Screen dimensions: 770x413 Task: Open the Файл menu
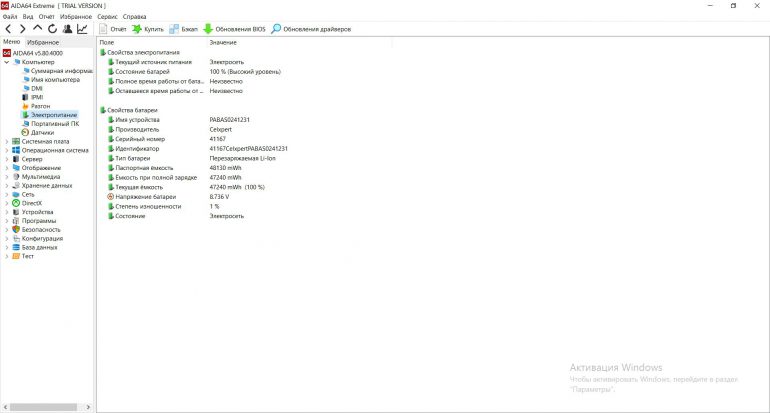pos(10,16)
